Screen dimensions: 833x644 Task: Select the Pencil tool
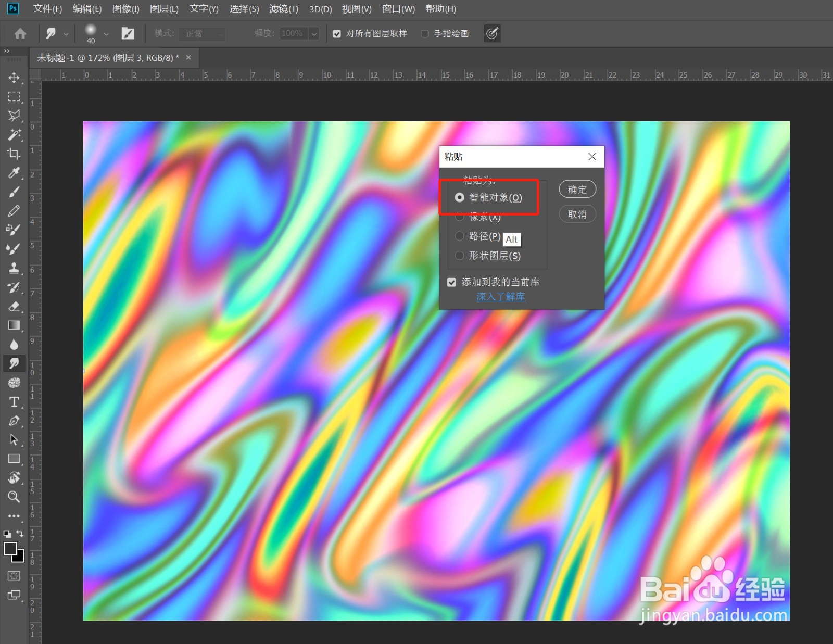(x=14, y=211)
